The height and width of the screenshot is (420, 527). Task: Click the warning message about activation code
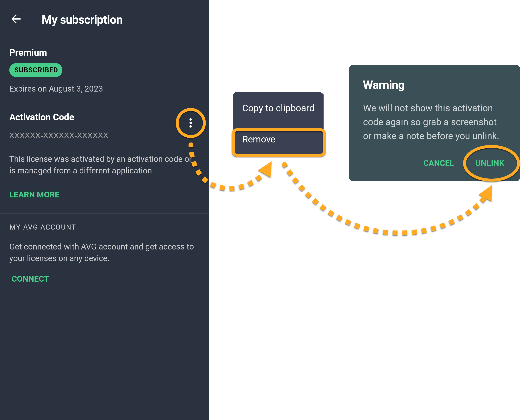(x=431, y=122)
